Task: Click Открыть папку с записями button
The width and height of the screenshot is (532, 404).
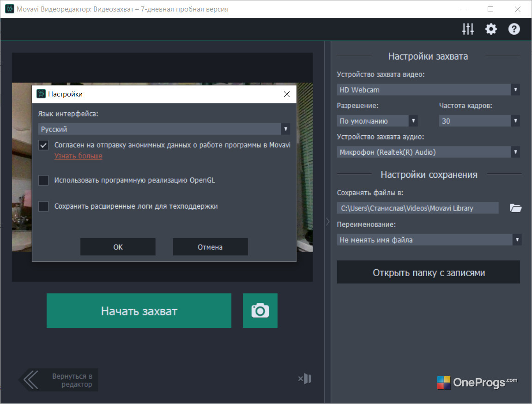Action: [x=428, y=272]
